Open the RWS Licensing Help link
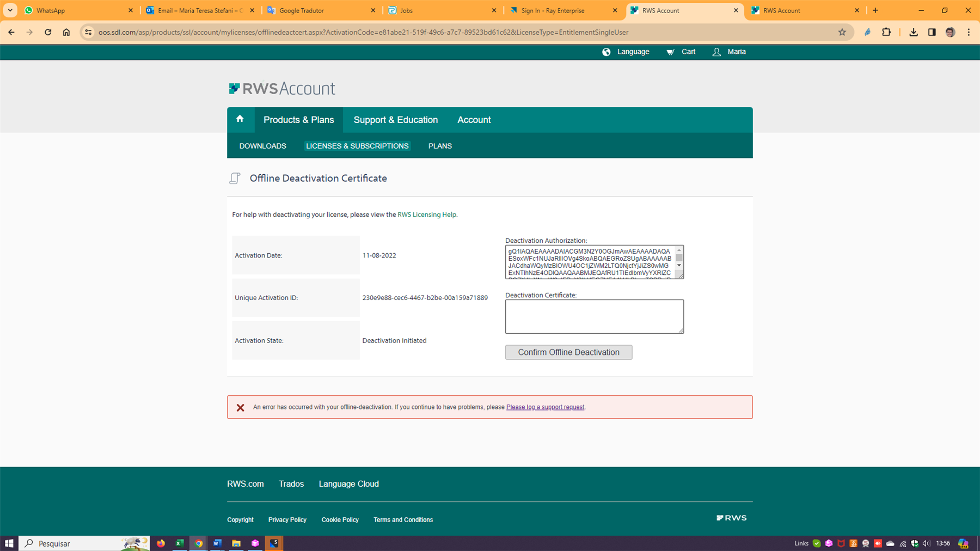This screenshot has width=980, height=551. click(427, 215)
